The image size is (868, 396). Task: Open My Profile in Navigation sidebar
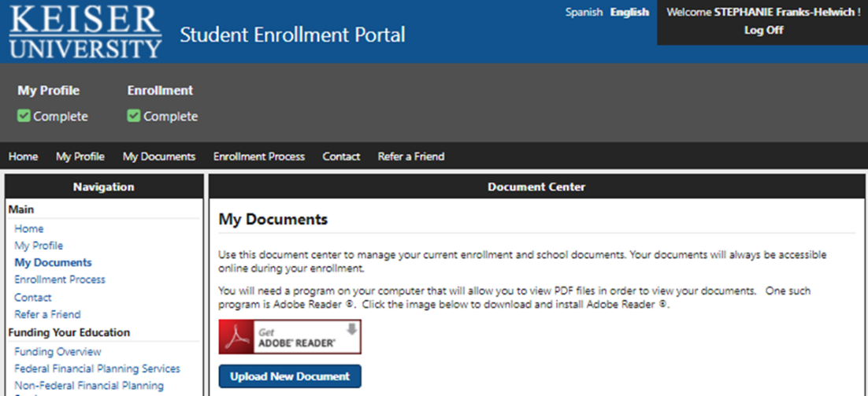(39, 246)
